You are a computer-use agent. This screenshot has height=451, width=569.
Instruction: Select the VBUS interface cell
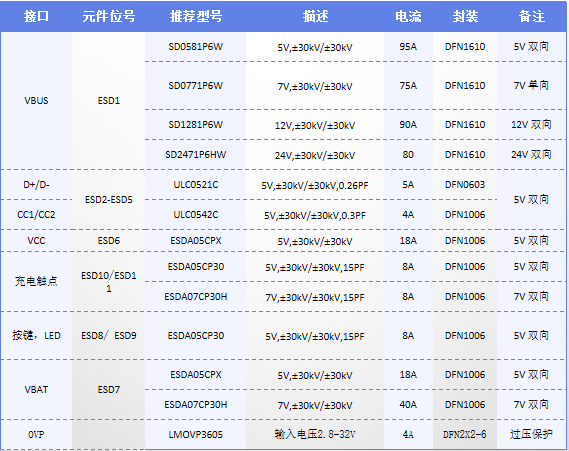pyautogui.click(x=36, y=101)
